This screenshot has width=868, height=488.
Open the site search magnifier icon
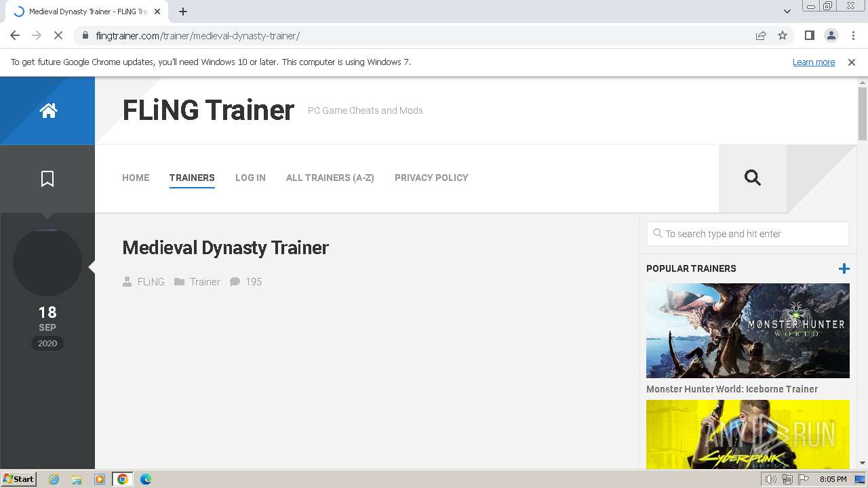(753, 178)
